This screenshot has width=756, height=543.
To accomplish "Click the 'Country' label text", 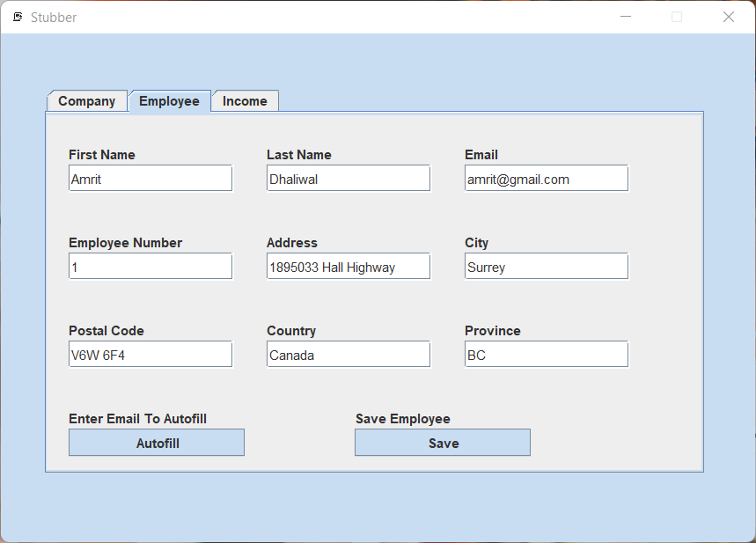I will [291, 331].
